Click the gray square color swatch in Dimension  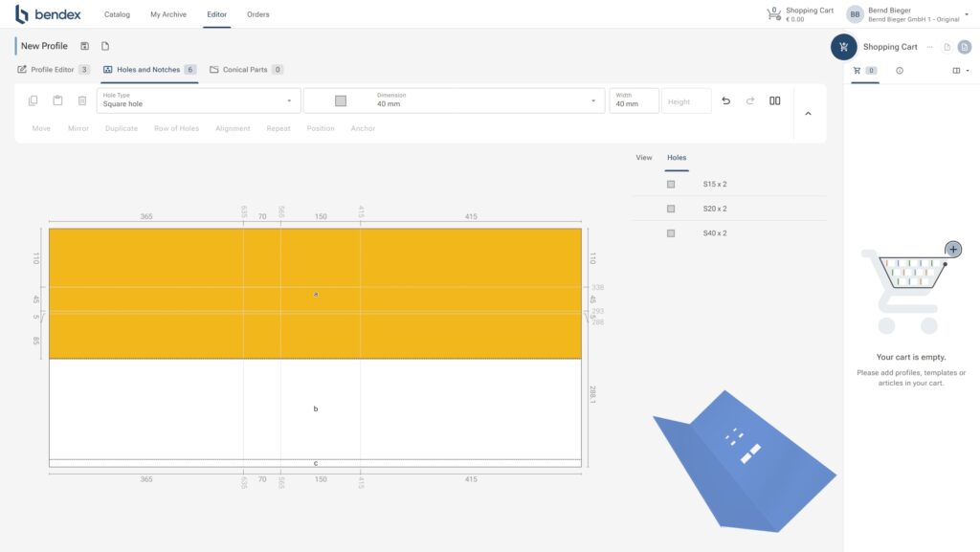pos(341,100)
